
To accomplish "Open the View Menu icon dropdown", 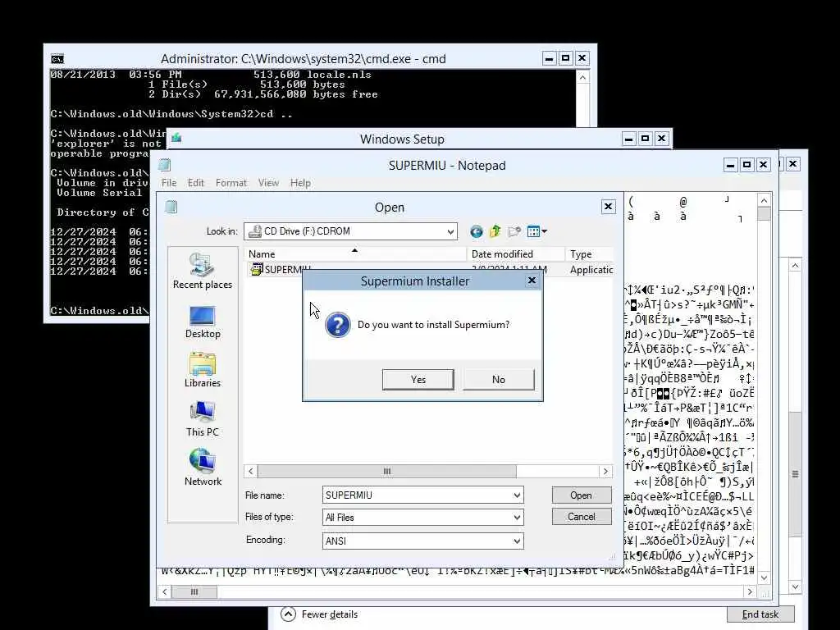I will pos(536,231).
